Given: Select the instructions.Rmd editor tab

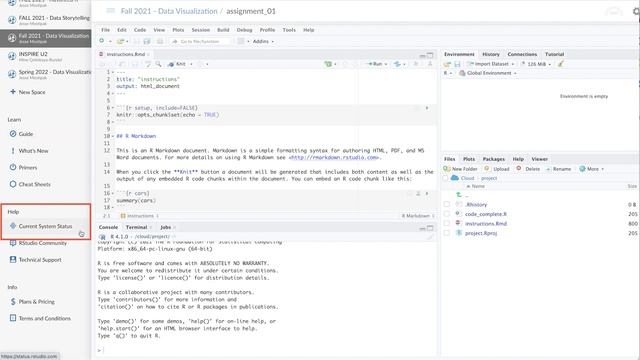Looking at the screenshot, I should (125, 54).
